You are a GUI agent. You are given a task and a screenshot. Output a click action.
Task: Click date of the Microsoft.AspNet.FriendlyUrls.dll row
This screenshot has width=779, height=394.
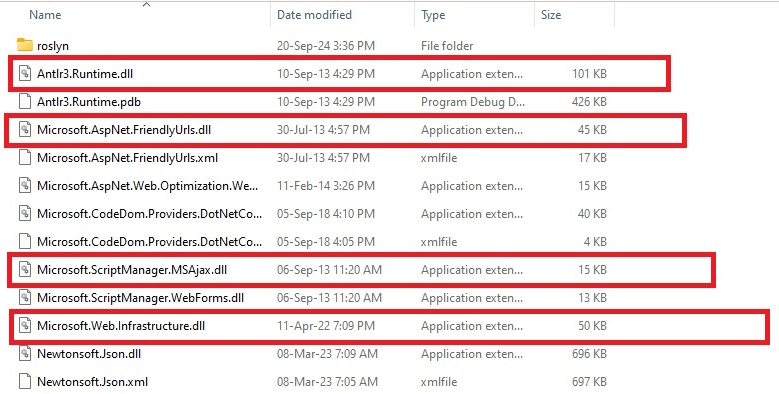323,130
